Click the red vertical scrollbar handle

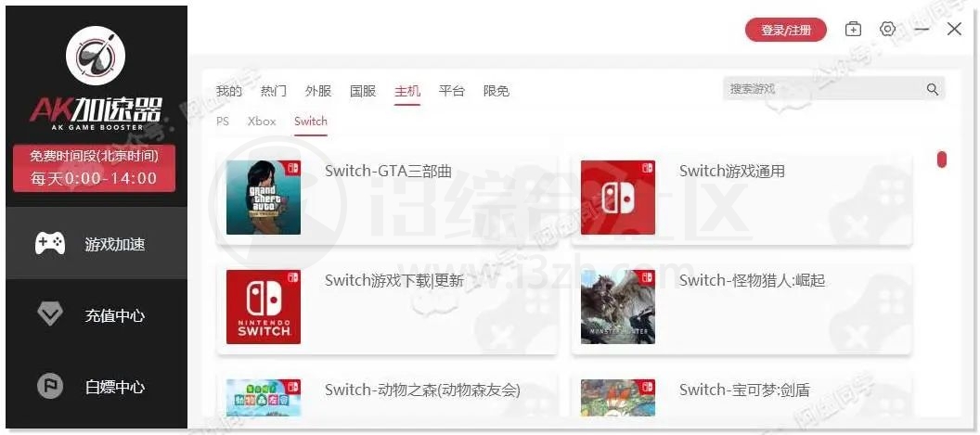pyautogui.click(x=941, y=160)
